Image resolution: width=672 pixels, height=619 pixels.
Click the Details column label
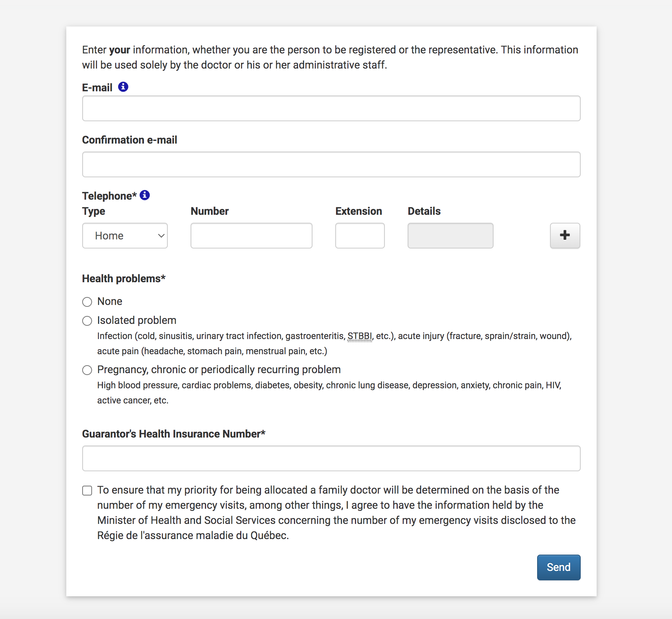(x=424, y=211)
